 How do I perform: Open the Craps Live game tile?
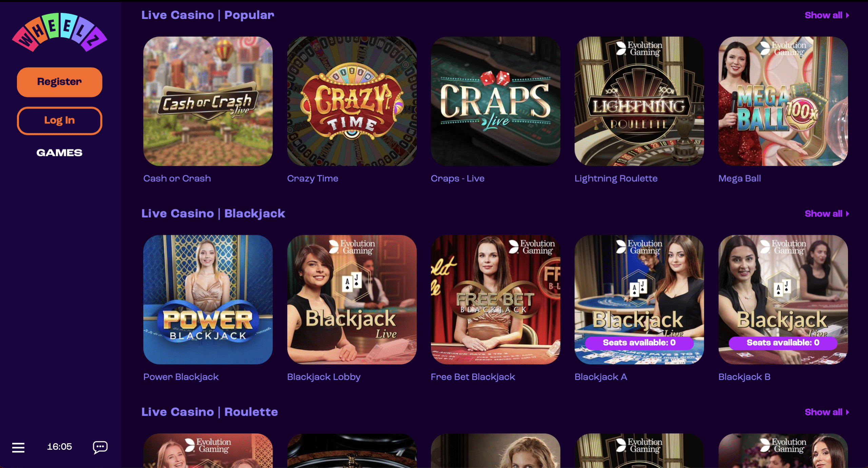(x=495, y=101)
